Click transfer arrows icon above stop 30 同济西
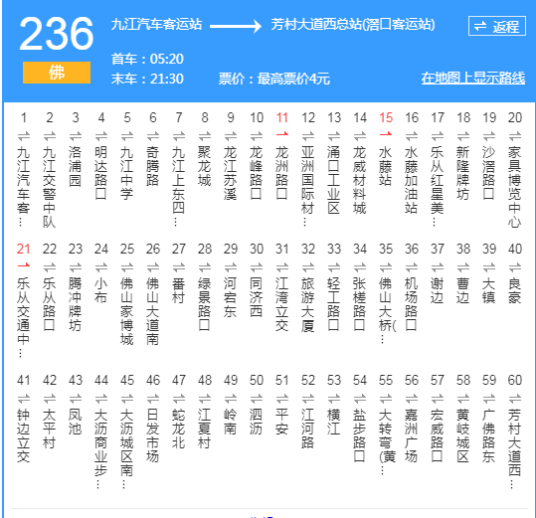The image size is (536, 518). pyautogui.click(x=256, y=267)
